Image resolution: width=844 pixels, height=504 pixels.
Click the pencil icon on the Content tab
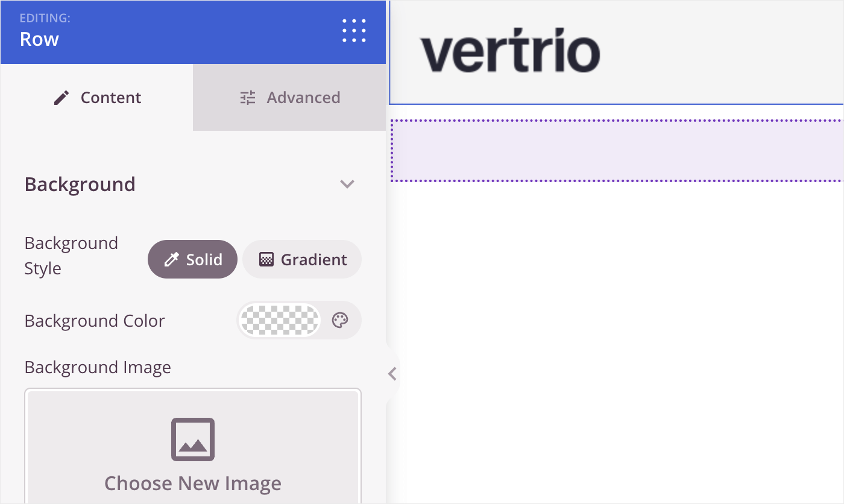tap(61, 98)
